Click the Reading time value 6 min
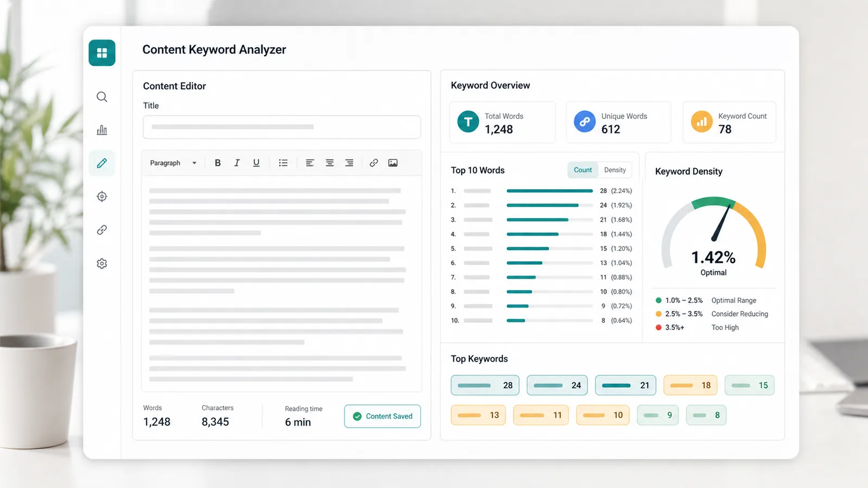 click(x=298, y=422)
